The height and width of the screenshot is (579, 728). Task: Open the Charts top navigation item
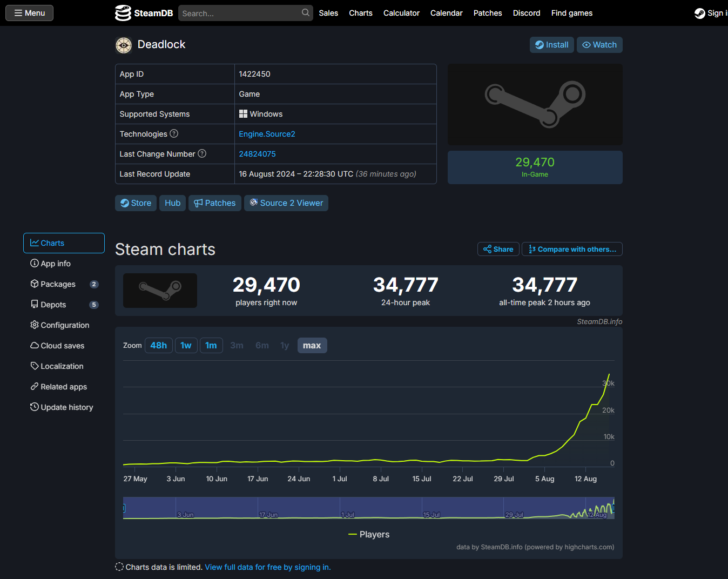tap(361, 13)
